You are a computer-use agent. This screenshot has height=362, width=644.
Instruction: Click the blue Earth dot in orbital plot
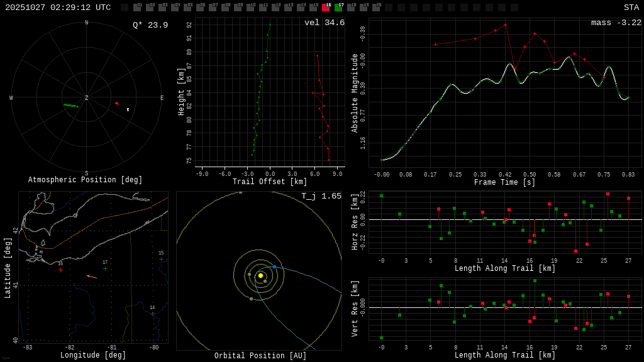click(274, 267)
